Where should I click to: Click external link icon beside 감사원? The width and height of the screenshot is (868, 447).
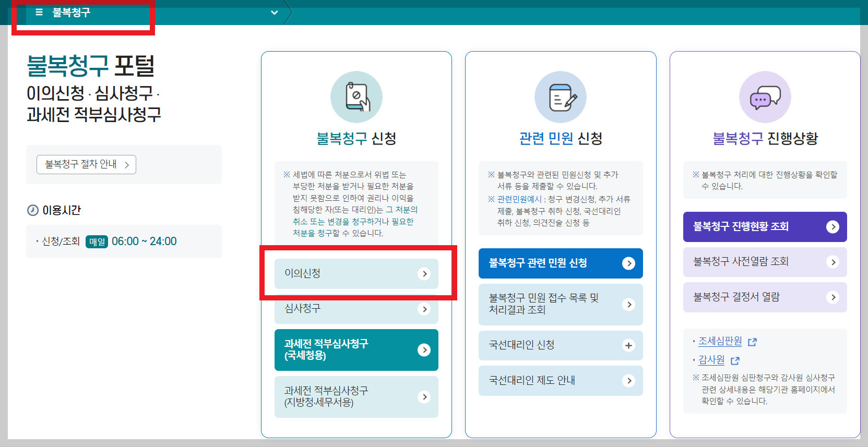[735, 360]
